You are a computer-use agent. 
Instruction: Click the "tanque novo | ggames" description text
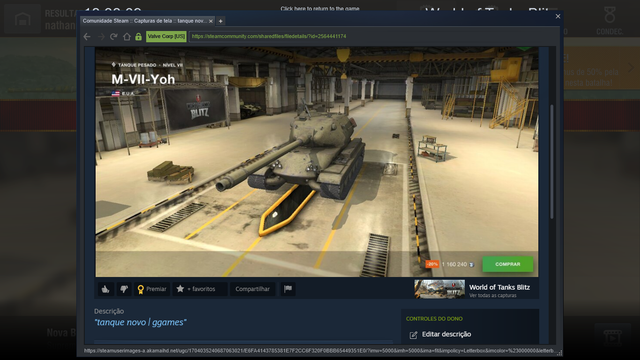pos(140,322)
